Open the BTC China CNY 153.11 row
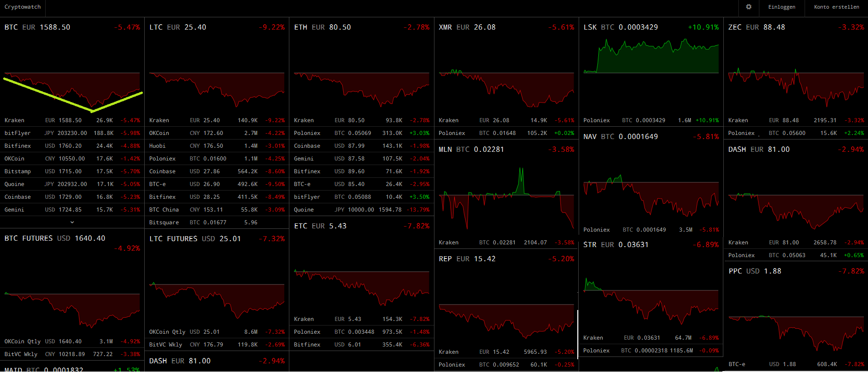This screenshot has width=868, height=372. 217,210
